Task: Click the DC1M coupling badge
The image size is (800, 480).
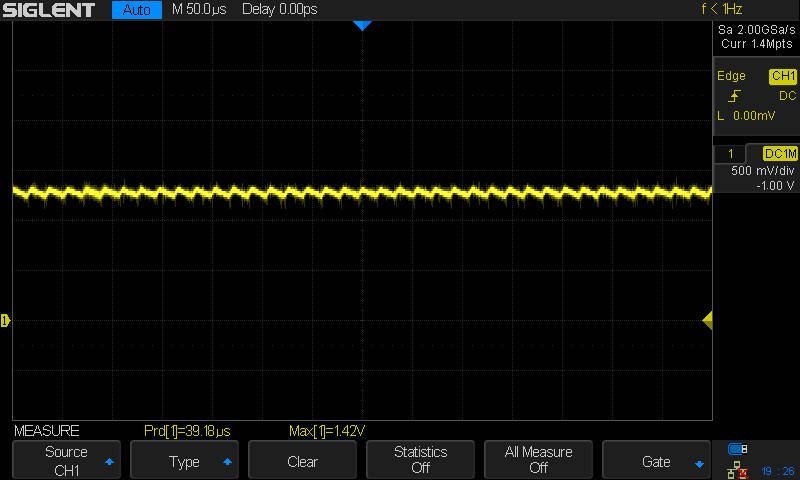Action: coord(780,154)
